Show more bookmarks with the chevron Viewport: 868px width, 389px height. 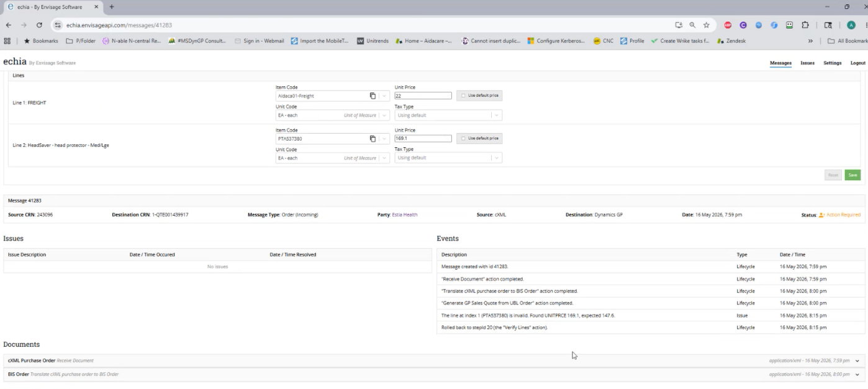810,41
